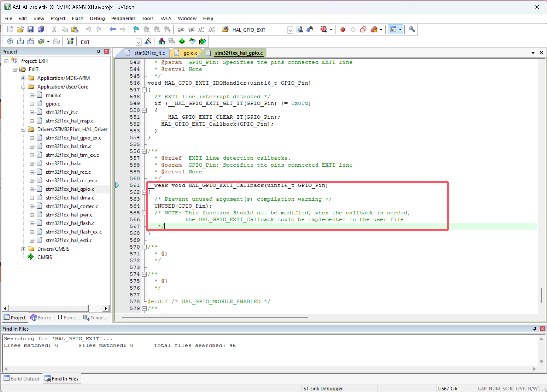Build the target using the Build icon
This screenshot has height=392, width=547.
click(21, 41)
